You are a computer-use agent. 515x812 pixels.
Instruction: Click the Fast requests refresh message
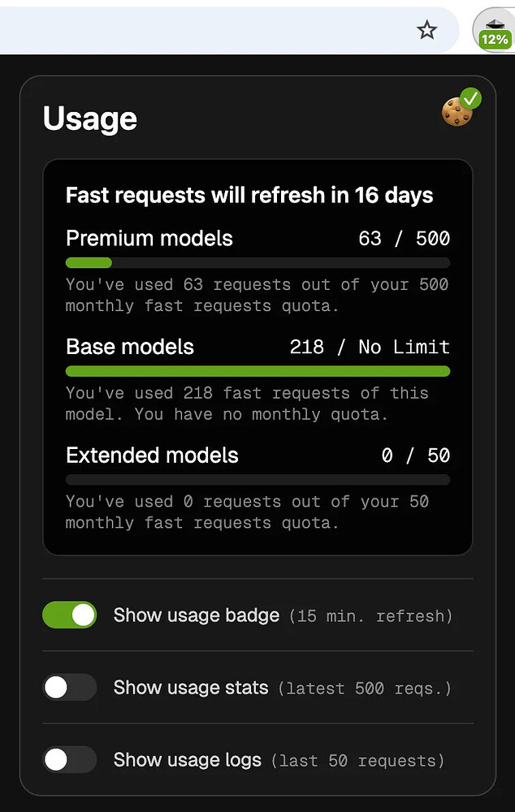pos(249,195)
